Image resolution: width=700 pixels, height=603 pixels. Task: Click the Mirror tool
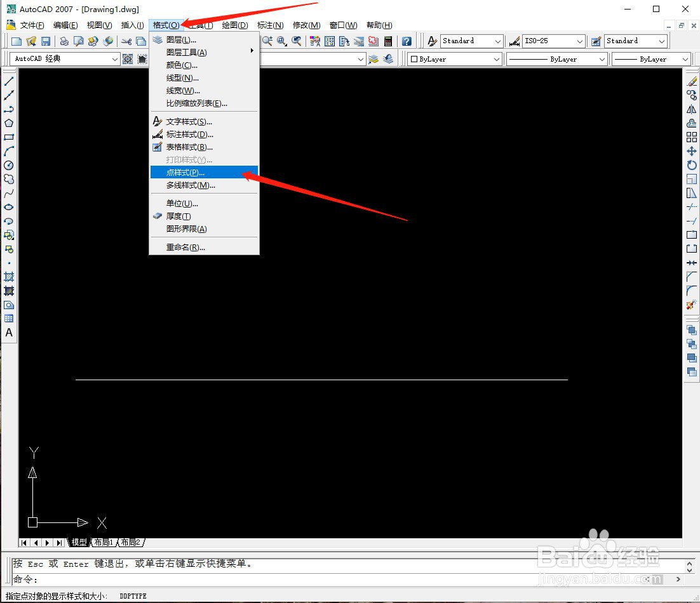click(x=692, y=109)
